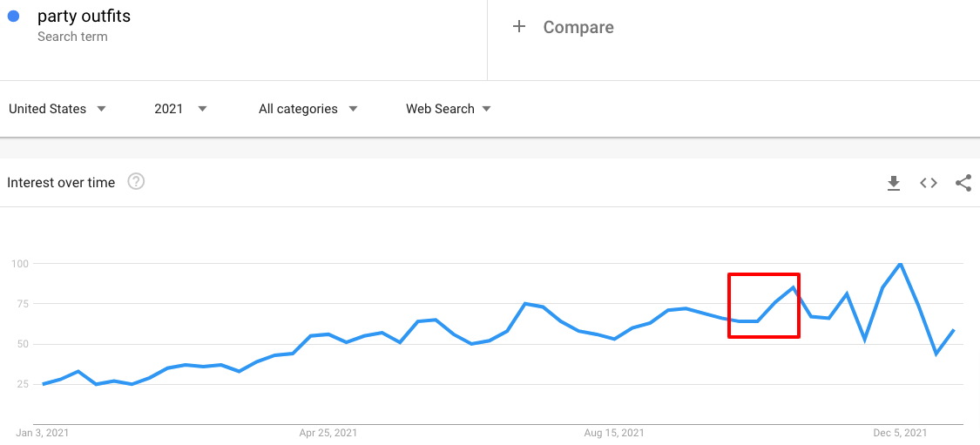Click inside the red highlighted chart box
Image resolution: width=980 pixels, height=445 pixels.
[x=764, y=306]
